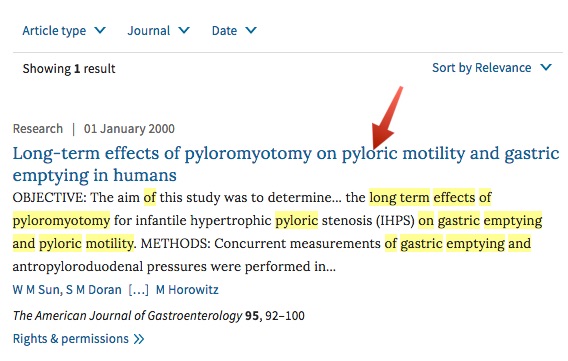Expand the hidden authors ellipsis […]
This screenshot has height=361, width=568.
139,290
